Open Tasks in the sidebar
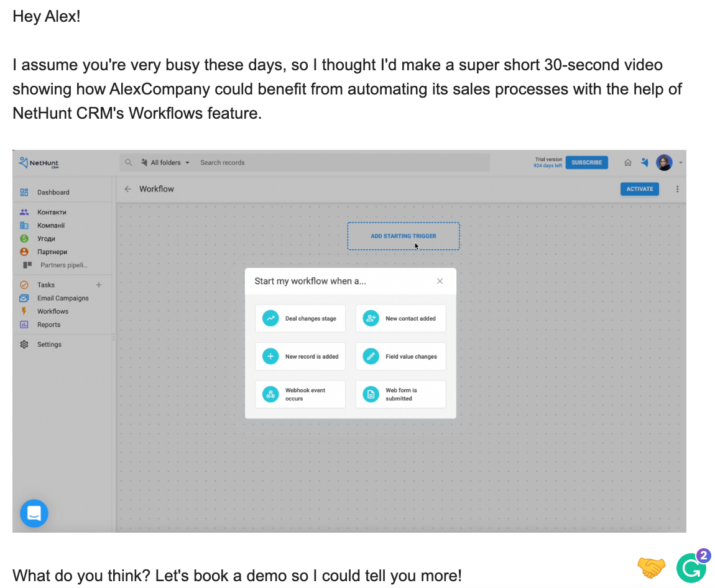Viewport: 715px width, 588px height. 46,285
